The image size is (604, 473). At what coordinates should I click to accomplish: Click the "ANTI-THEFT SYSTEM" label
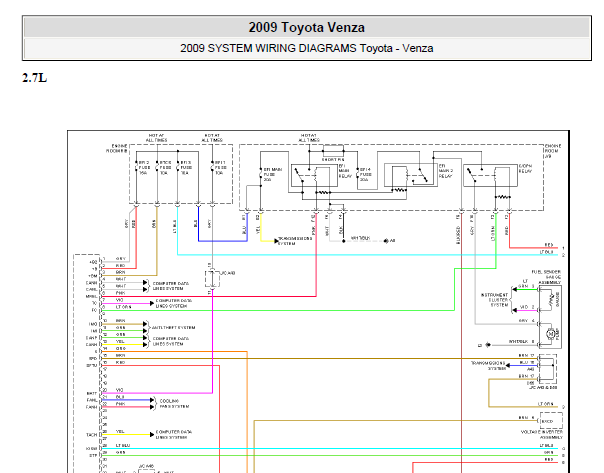click(174, 328)
